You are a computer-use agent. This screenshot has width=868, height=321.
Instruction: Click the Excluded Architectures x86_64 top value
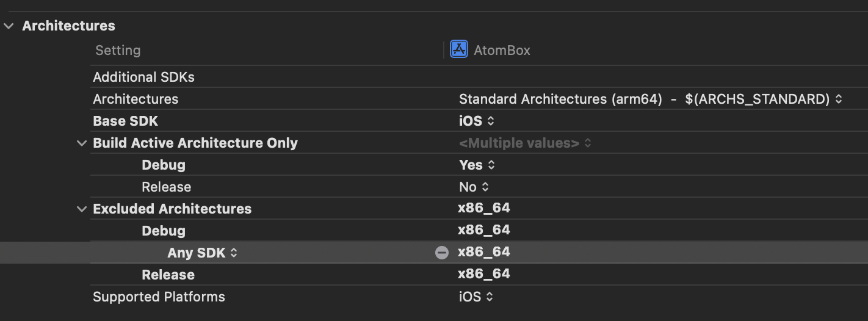click(x=484, y=208)
